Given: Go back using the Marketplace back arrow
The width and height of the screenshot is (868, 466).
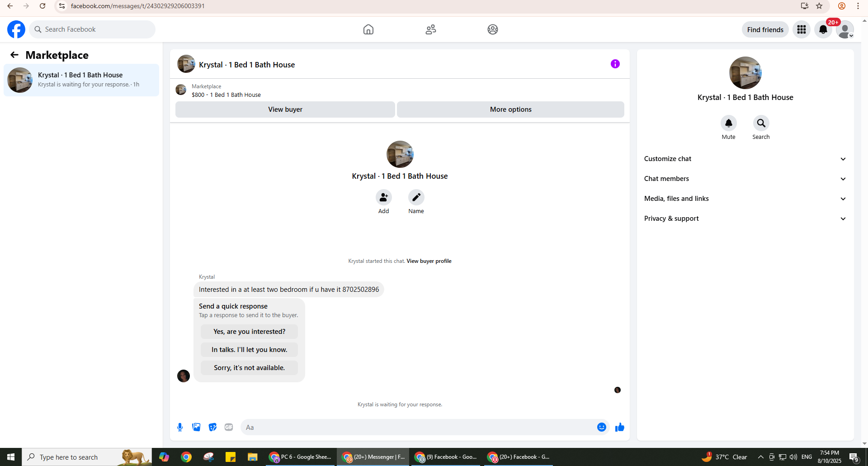Looking at the screenshot, I should [14, 55].
